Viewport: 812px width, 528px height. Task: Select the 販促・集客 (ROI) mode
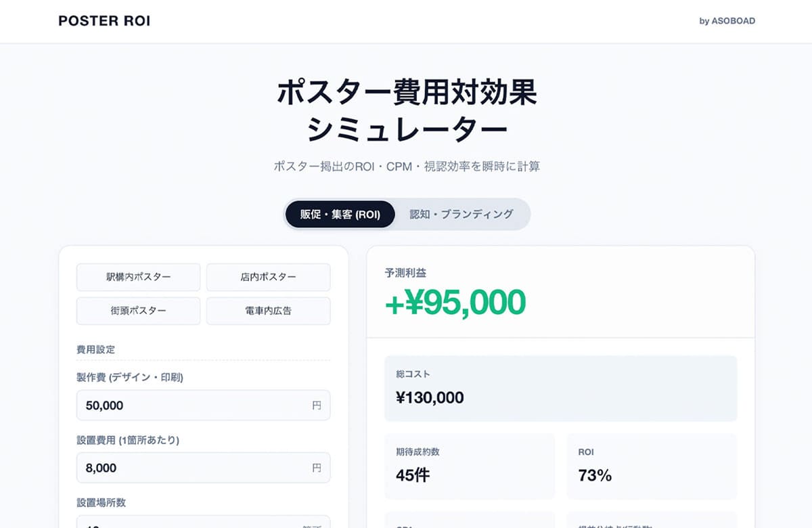pyautogui.click(x=340, y=214)
